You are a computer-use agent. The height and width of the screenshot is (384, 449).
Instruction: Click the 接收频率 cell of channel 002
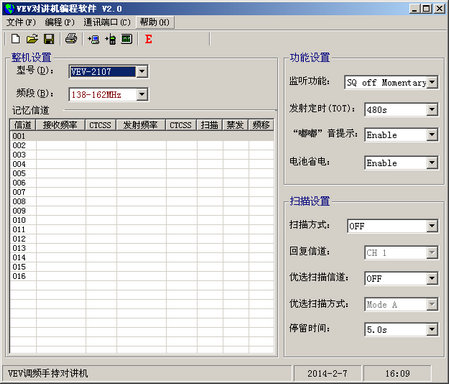[61, 145]
